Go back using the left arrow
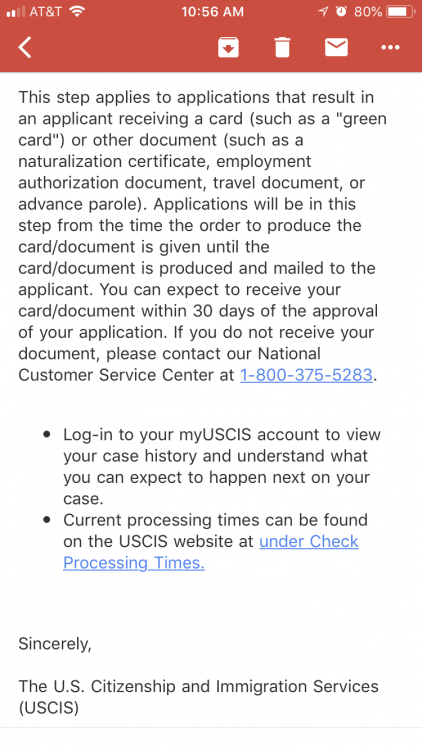The height and width of the screenshot is (750, 422). pos(25,47)
